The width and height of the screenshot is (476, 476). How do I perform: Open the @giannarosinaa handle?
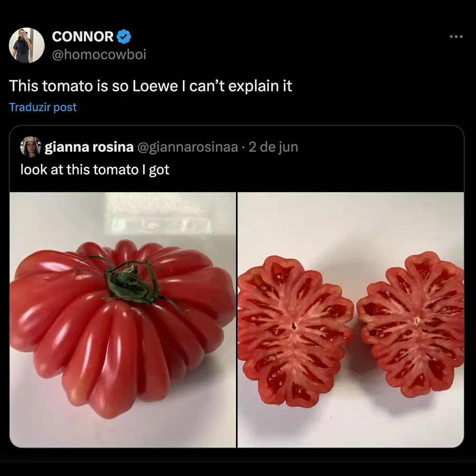click(x=188, y=147)
